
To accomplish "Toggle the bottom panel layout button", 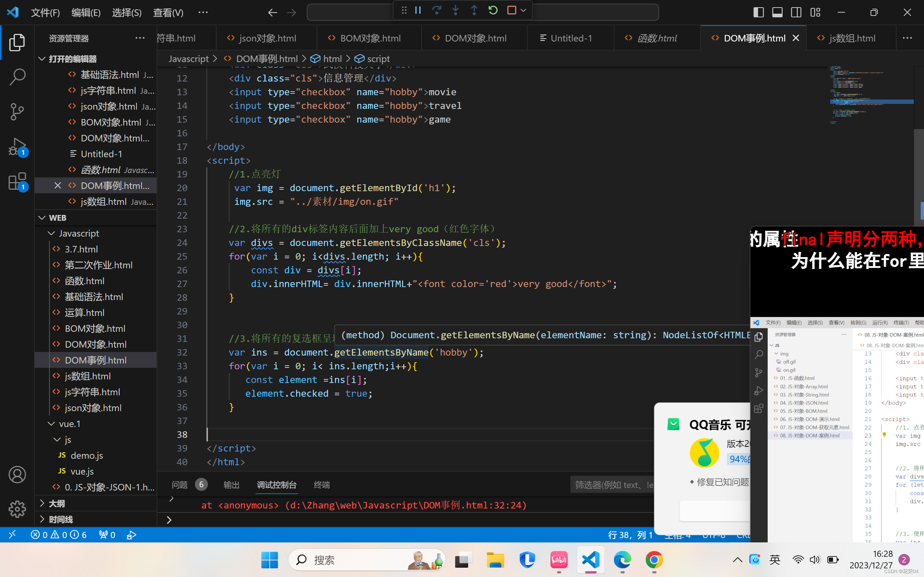I will [777, 12].
